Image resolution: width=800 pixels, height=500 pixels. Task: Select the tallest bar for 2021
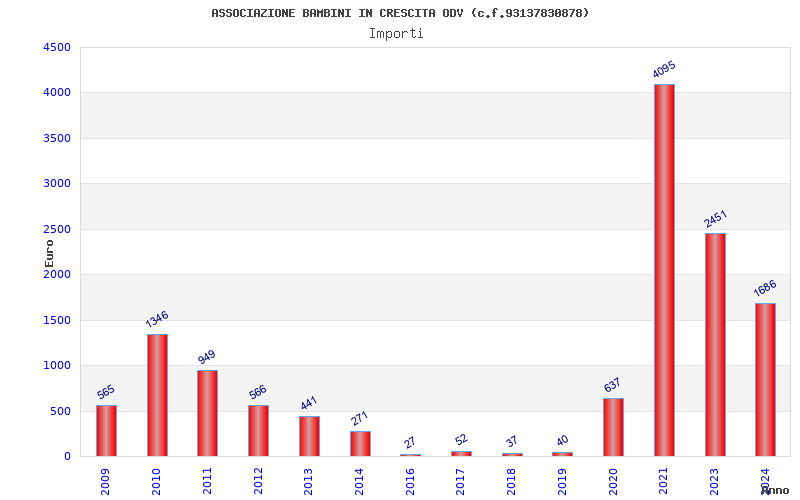click(x=664, y=270)
